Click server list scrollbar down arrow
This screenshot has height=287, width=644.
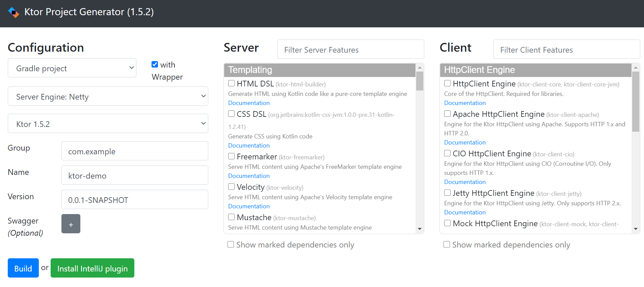(x=420, y=229)
